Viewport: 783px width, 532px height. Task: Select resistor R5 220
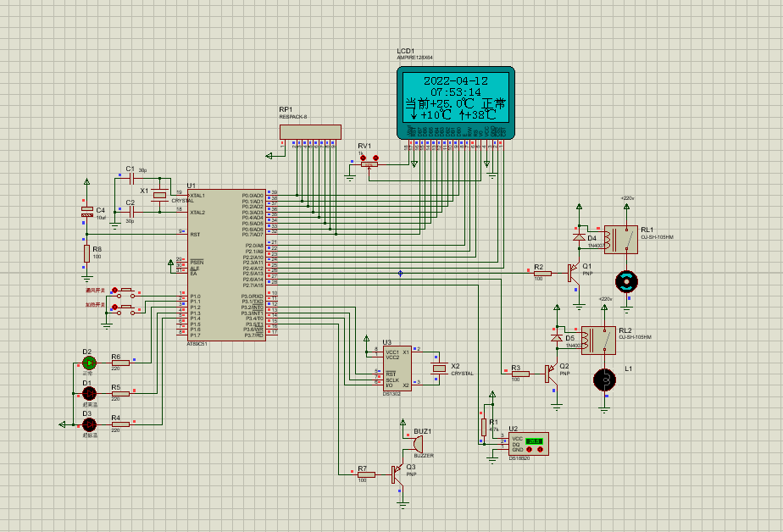[120, 393]
